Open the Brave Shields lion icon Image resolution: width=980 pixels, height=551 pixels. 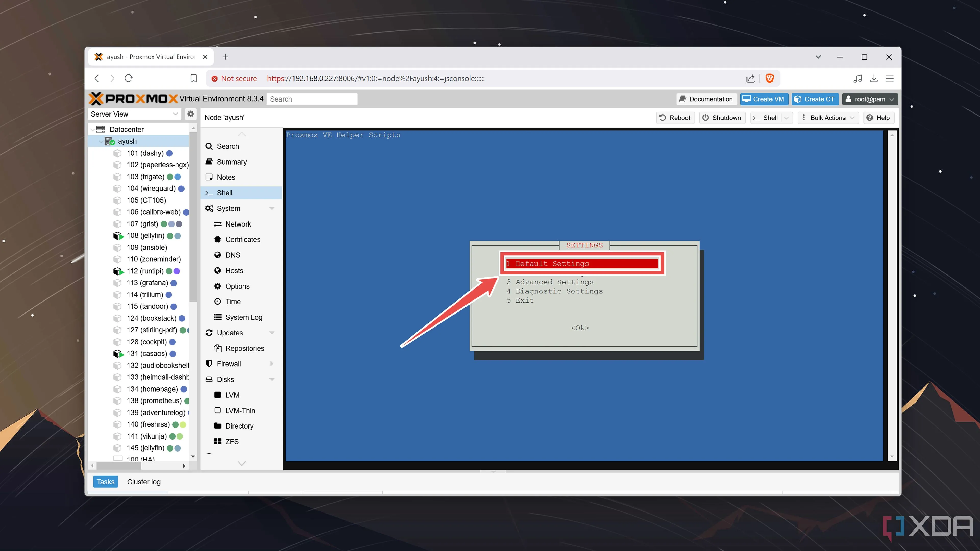(x=770, y=78)
